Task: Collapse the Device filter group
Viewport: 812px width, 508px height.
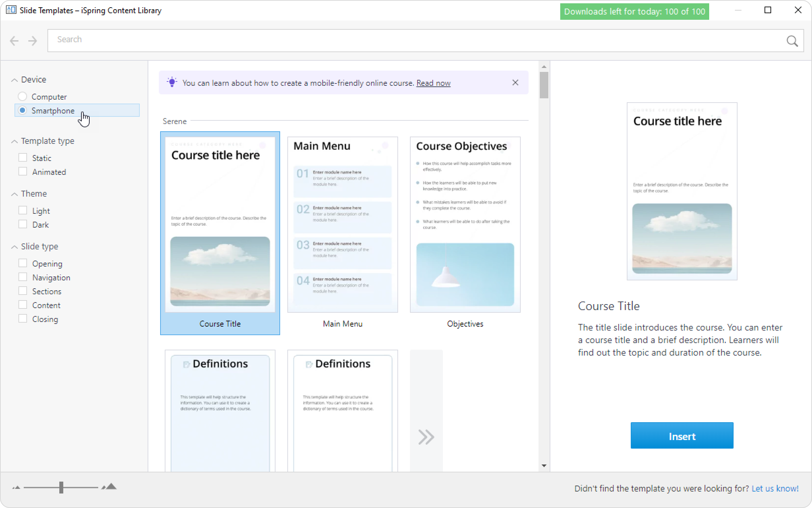Action: tap(14, 80)
